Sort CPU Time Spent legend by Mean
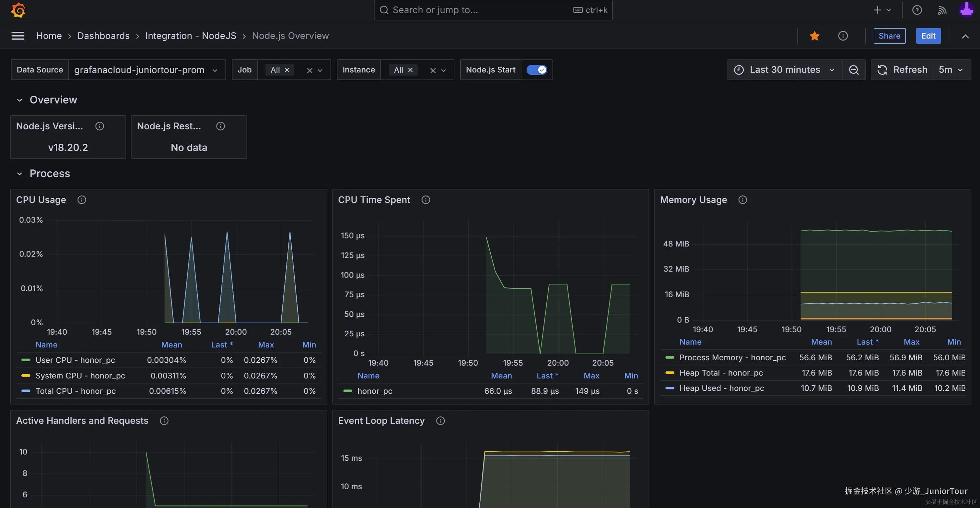980x508 pixels. coord(501,376)
